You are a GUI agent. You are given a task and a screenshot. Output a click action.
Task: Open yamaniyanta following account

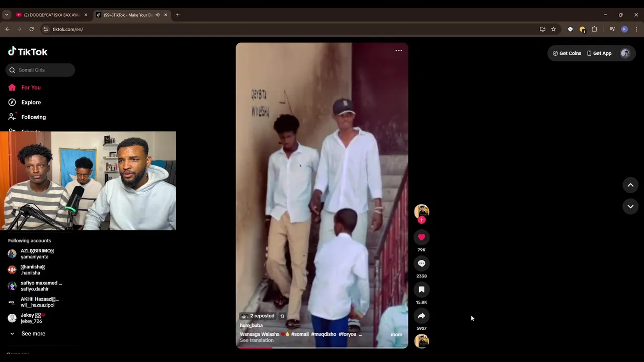[34, 254]
